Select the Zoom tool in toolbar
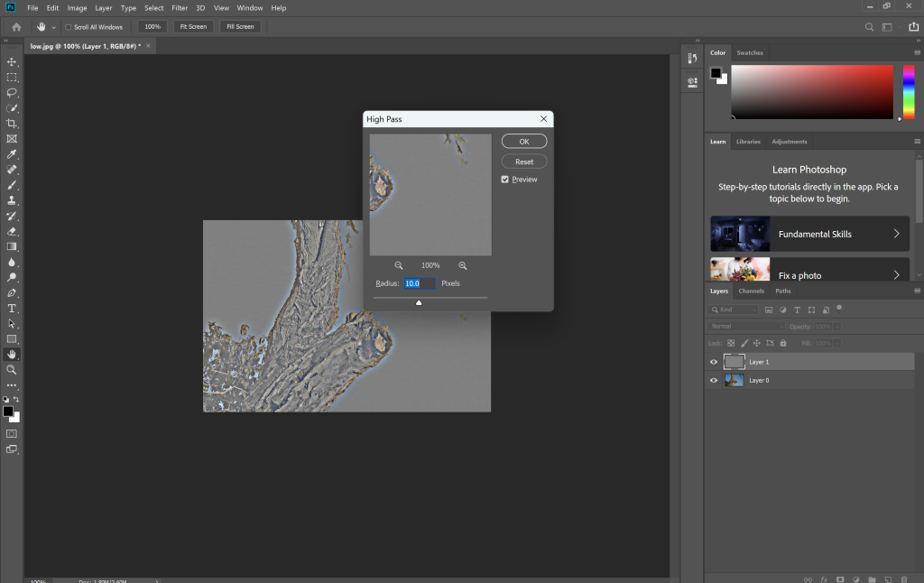Screen dimensions: 924x583 pos(11,370)
